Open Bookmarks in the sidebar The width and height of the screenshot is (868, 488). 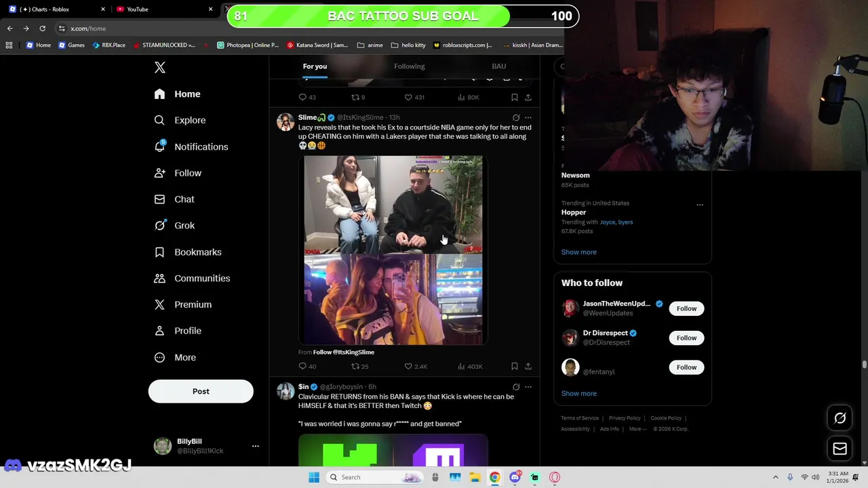[189, 252]
